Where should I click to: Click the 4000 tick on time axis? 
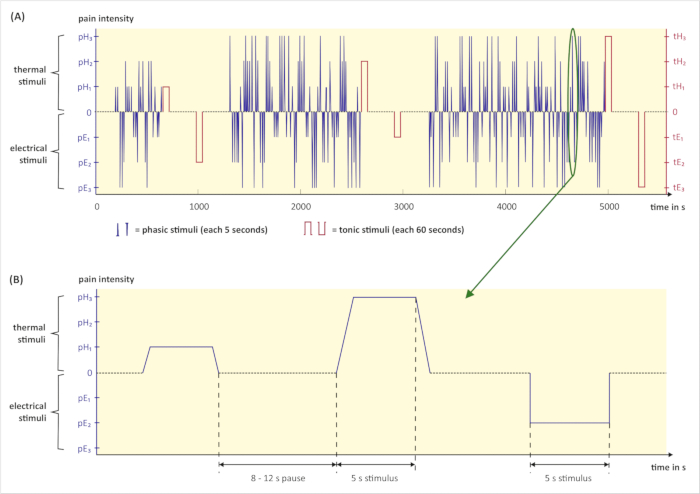pyautogui.click(x=507, y=207)
